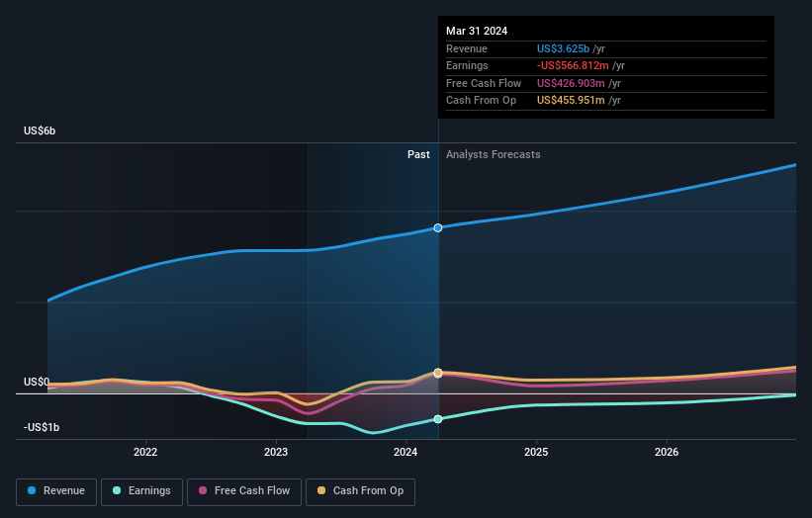812x518 pixels.
Task: Click the orange Cash From Op legend dot
Action: 321,490
